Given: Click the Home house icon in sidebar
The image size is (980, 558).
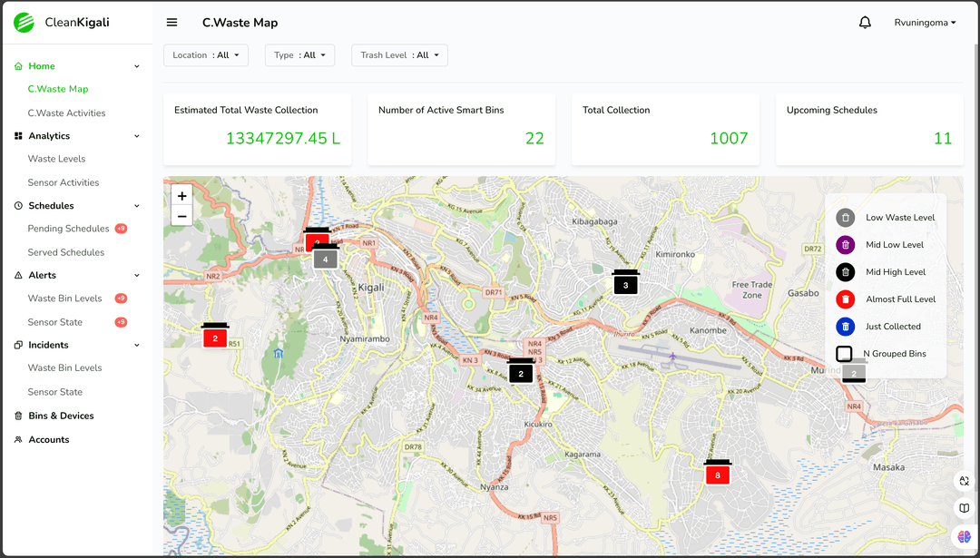Looking at the screenshot, I should coord(18,66).
